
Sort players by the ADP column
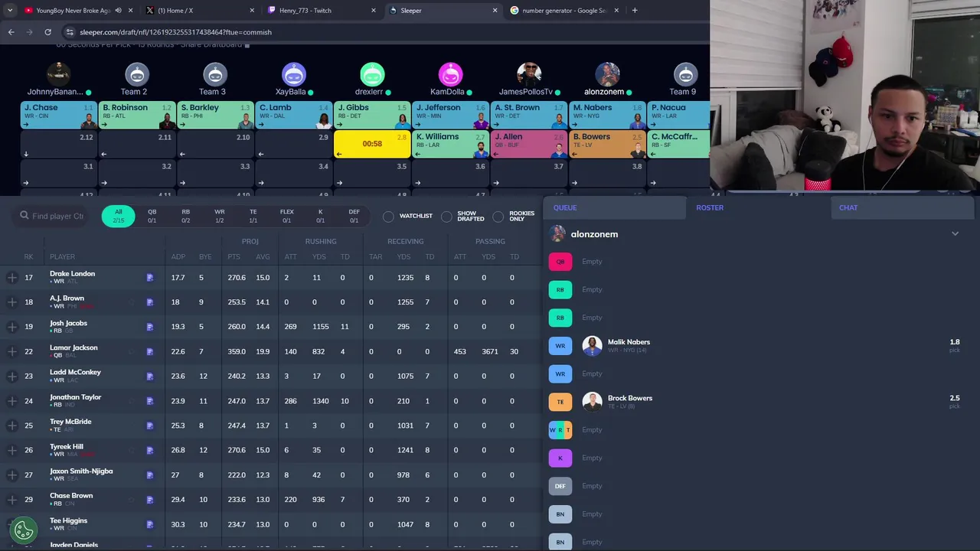(178, 257)
